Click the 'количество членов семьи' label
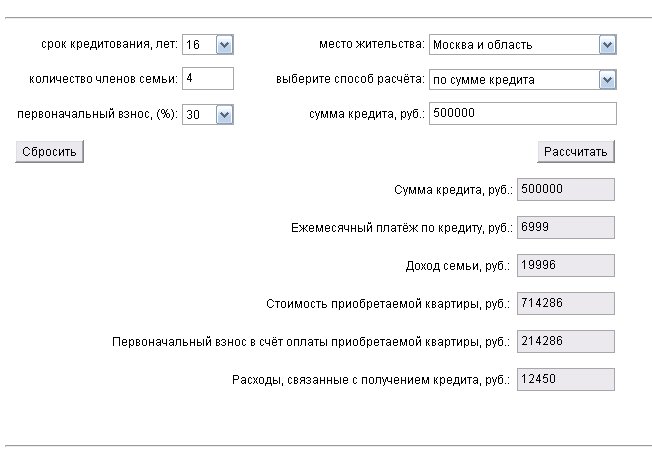652x463 pixels. [104, 80]
